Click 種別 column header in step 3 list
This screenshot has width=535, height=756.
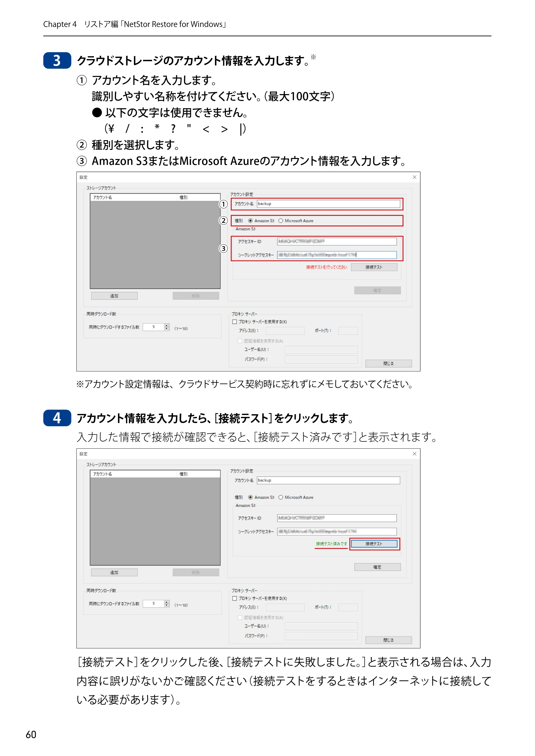pyautogui.click(x=198, y=197)
